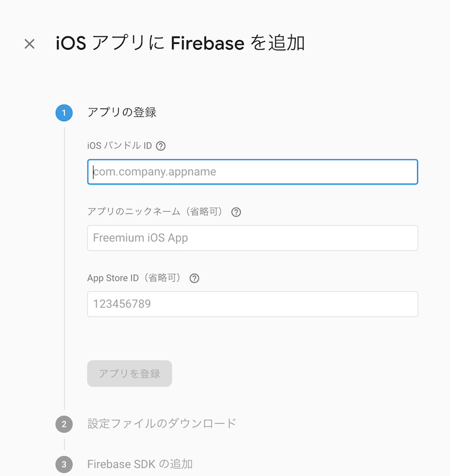The height and width of the screenshot is (476, 450).
Task: Select the step 2 number circle
Action: tap(64, 424)
